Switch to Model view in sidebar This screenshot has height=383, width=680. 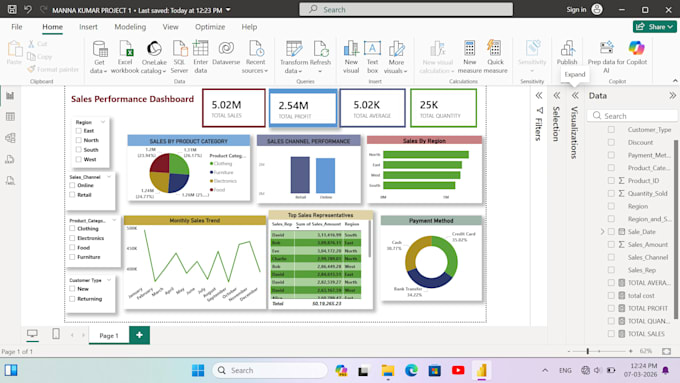(x=10, y=138)
